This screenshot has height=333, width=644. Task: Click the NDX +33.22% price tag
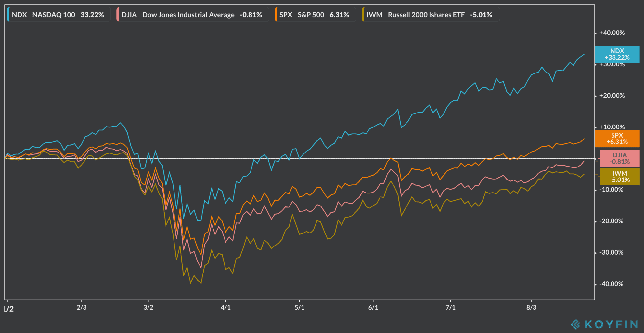point(617,54)
